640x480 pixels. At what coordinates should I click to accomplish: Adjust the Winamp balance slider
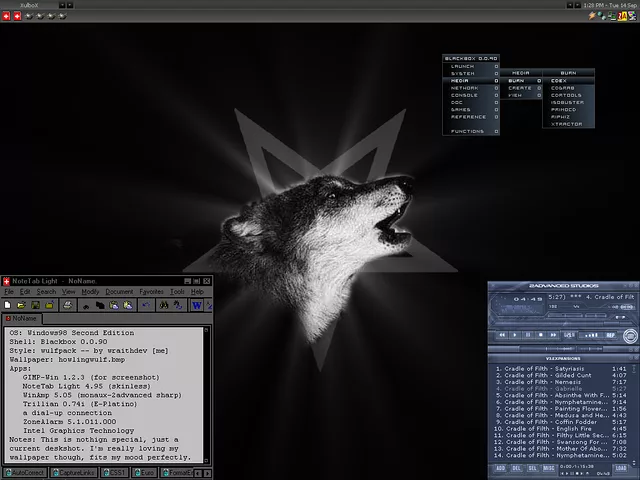tap(597, 316)
